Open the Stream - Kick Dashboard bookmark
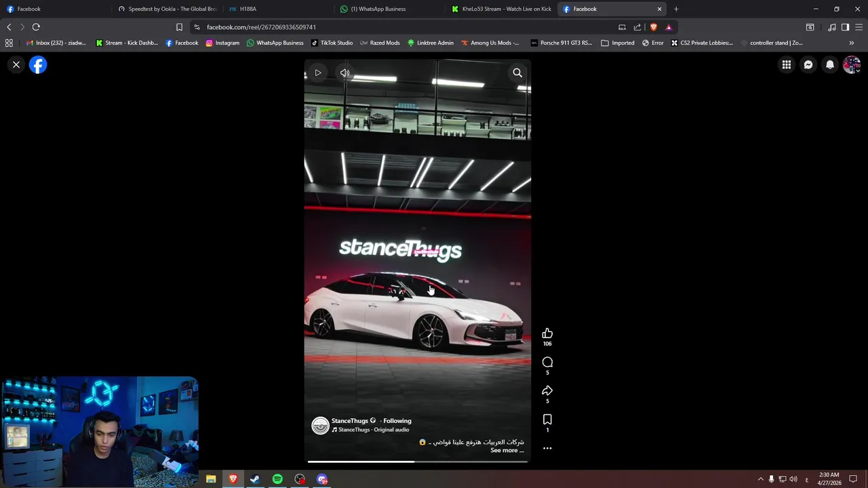 [127, 43]
